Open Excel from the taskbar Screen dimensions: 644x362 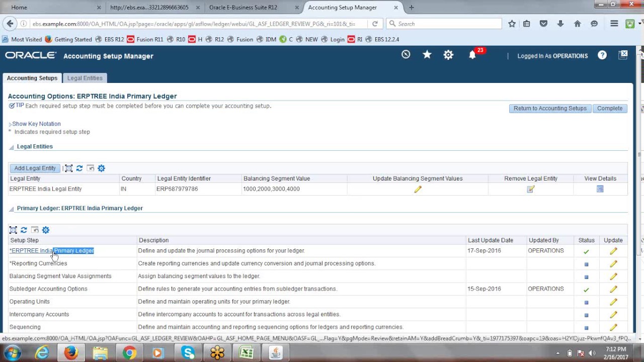[247, 353]
